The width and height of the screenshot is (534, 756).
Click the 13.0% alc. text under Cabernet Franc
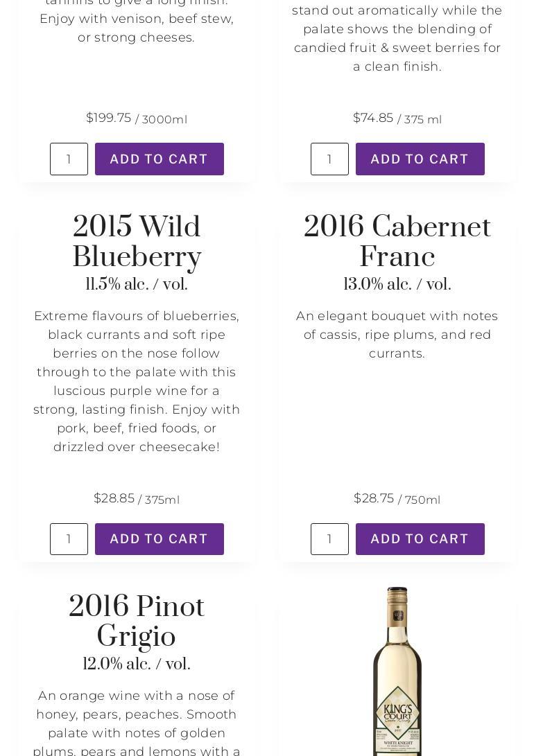tap(397, 284)
